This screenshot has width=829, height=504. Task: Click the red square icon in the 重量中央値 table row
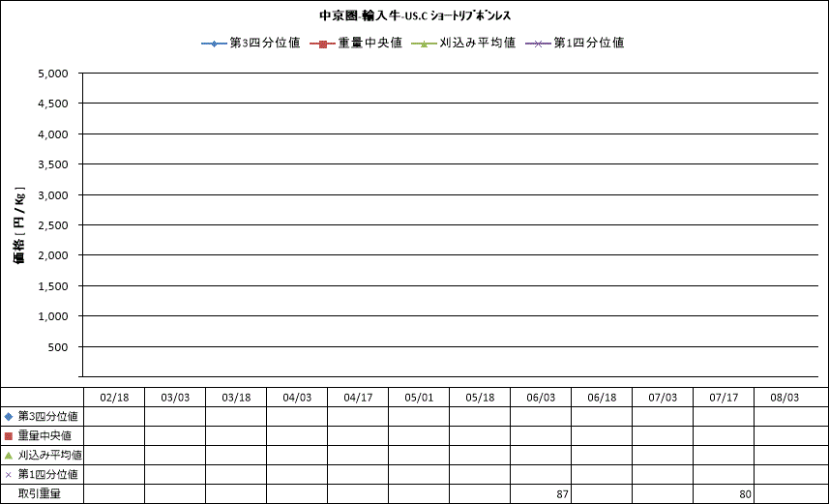[8, 436]
